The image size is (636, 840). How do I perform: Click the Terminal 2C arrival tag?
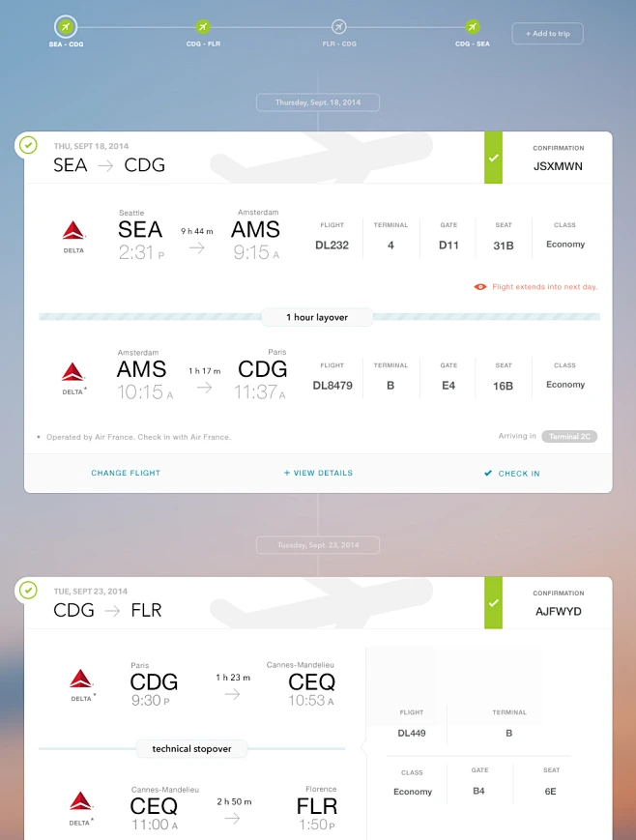click(569, 436)
